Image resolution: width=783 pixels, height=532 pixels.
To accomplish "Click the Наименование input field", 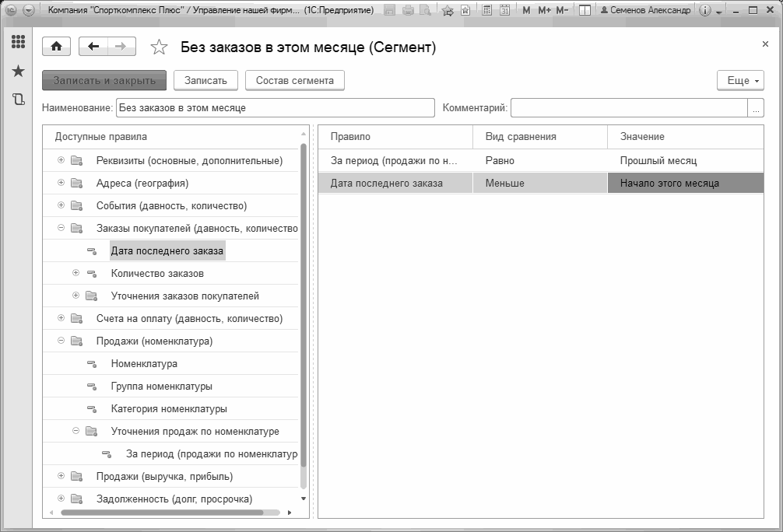I will [276, 108].
